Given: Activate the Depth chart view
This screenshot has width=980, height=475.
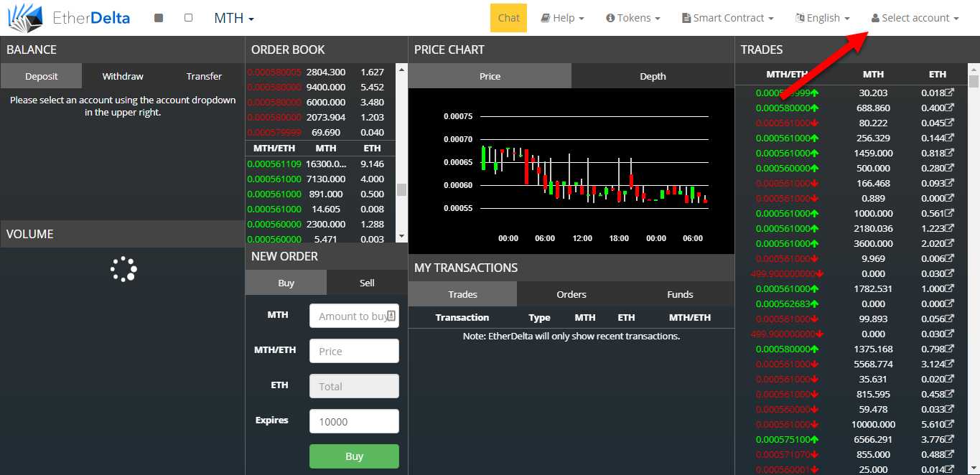Looking at the screenshot, I should click(652, 75).
